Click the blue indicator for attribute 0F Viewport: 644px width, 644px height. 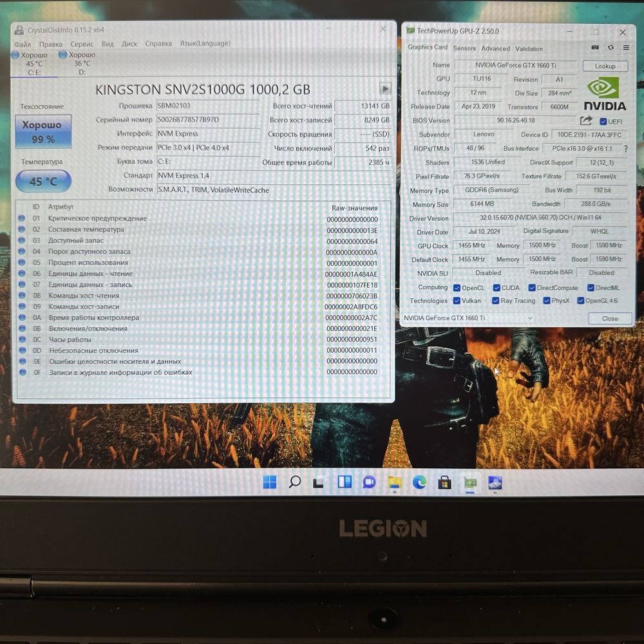pyautogui.click(x=23, y=372)
